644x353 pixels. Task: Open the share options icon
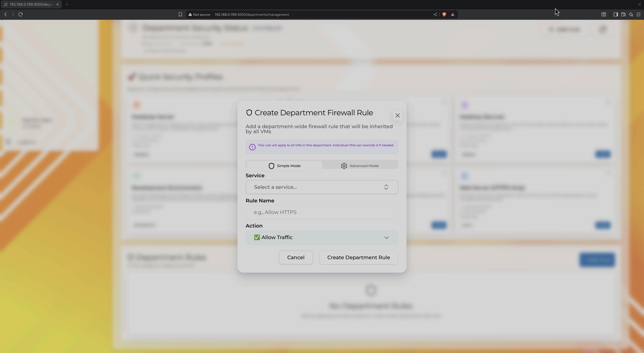[x=435, y=14]
